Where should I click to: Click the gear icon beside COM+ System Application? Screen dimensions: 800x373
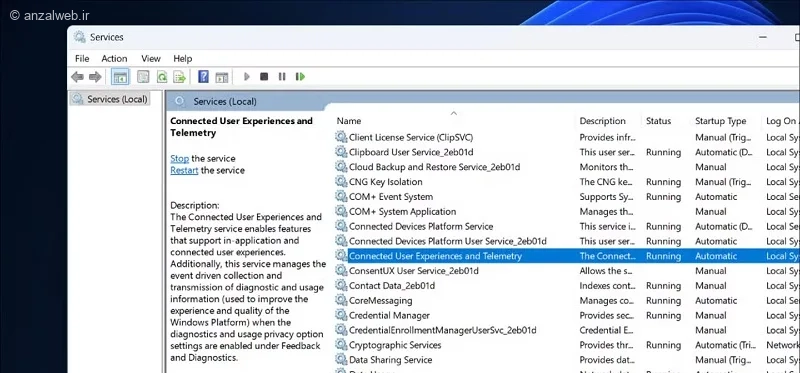pyautogui.click(x=341, y=211)
